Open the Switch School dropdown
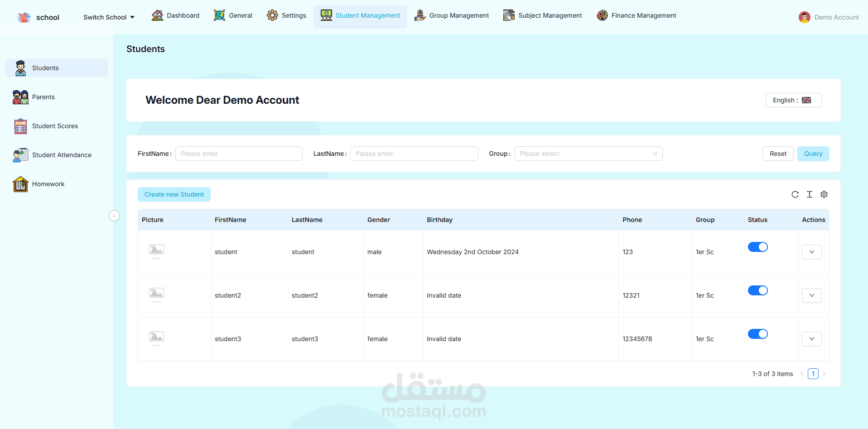This screenshot has width=868, height=429. click(x=109, y=17)
